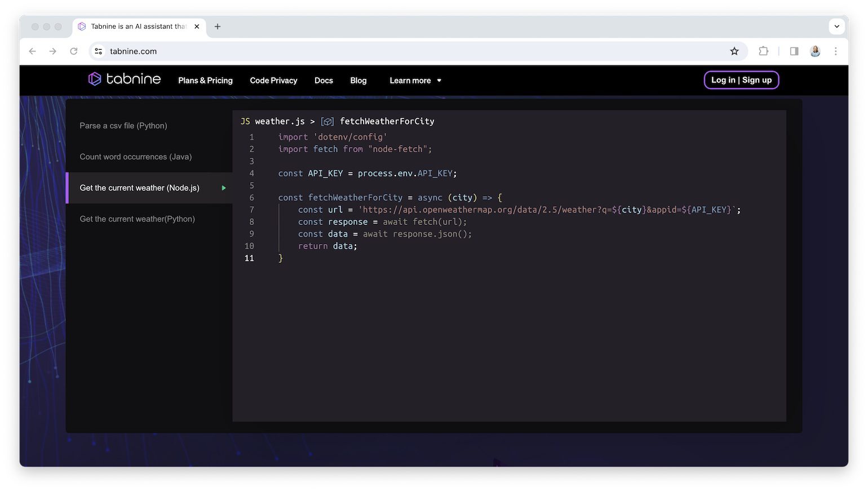Click the reload page icon

tap(74, 51)
